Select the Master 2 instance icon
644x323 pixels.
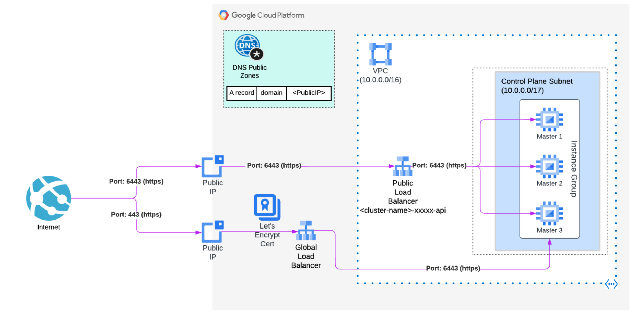[x=549, y=166]
